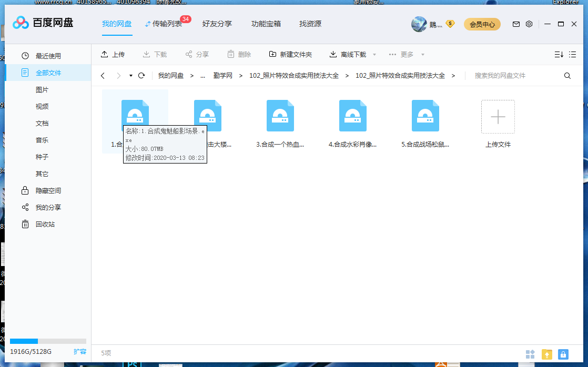
Task: Refresh the file list
Action: 141,76
